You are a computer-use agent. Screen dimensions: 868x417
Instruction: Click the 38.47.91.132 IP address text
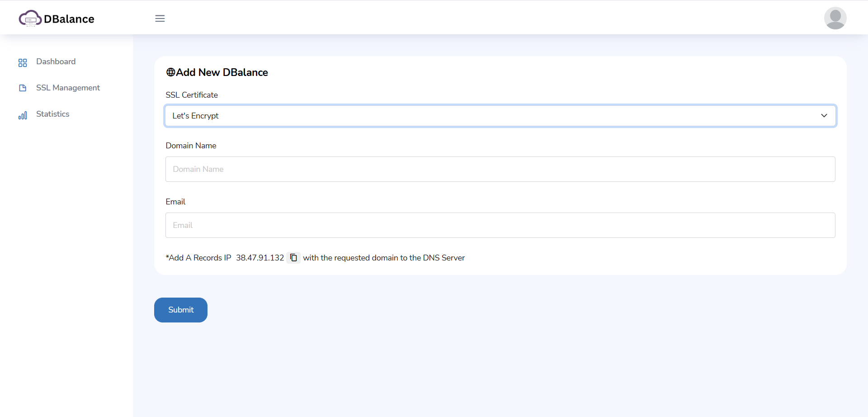coord(260,258)
